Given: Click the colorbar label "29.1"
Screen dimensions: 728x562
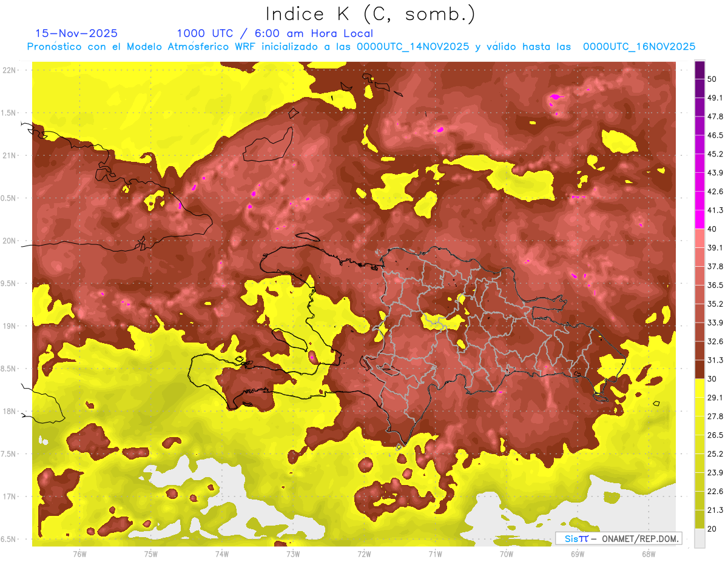Looking at the screenshot, I should click(715, 398).
